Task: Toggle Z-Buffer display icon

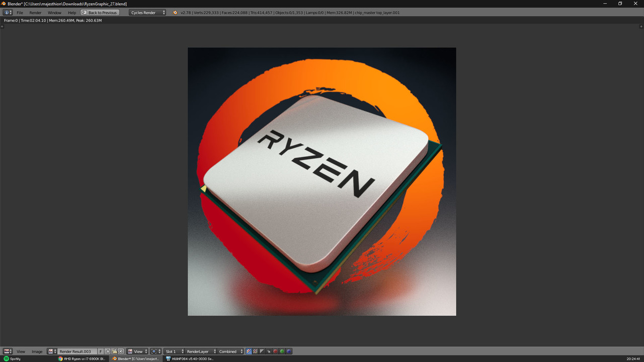Action: (269, 351)
